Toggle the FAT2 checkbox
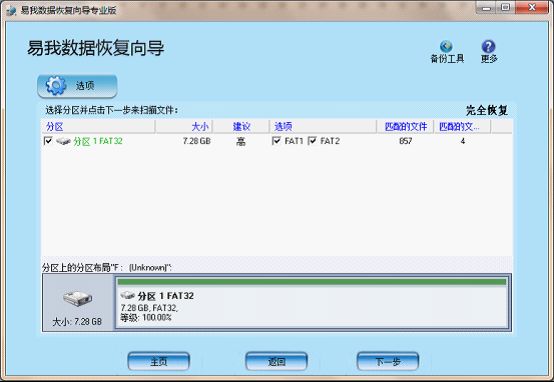554x382 pixels. pyautogui.click(x=312, y=141)
